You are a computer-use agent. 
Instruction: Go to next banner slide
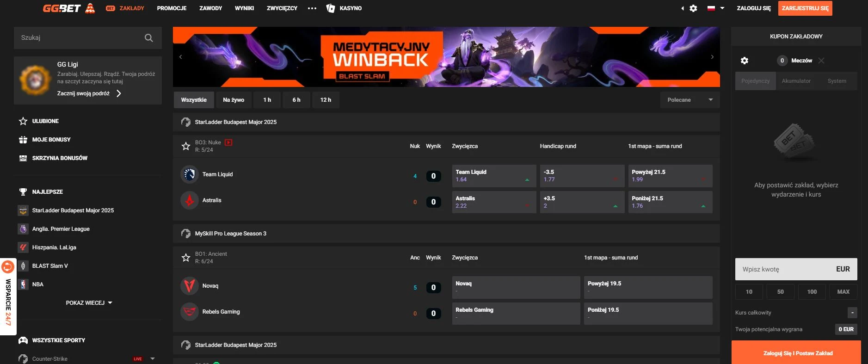pos(712,57)
